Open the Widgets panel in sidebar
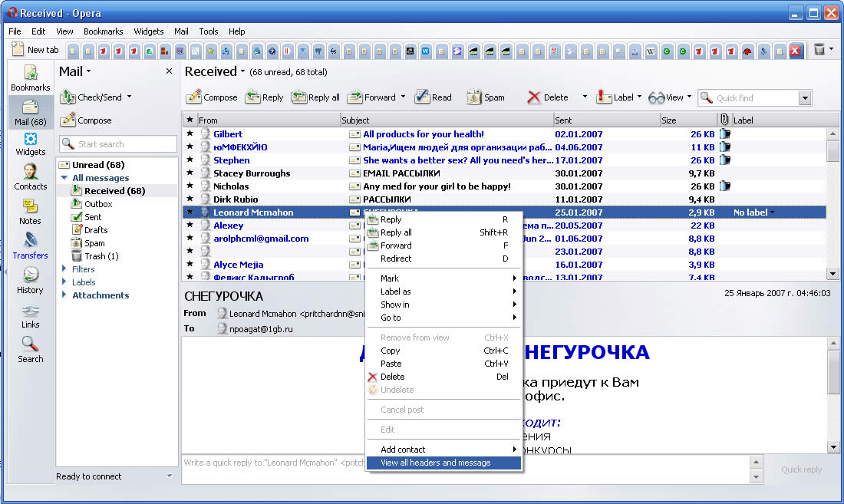Viewport: 844px width, 504px height. [30, 143]
